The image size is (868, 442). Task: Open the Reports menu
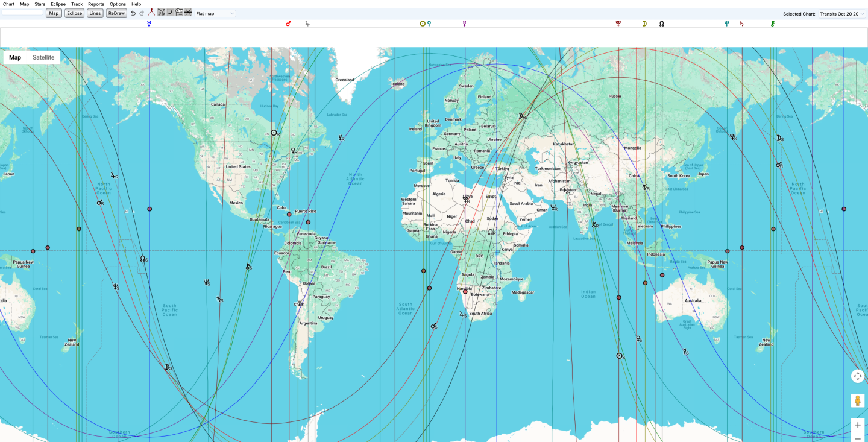coord(96,4)
